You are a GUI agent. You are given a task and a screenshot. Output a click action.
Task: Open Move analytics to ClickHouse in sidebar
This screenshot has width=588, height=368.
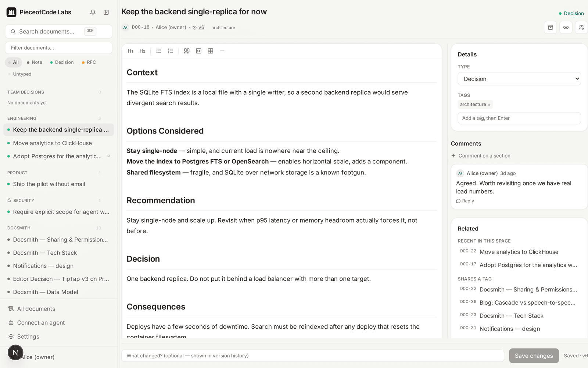click(x=59, y=143)
